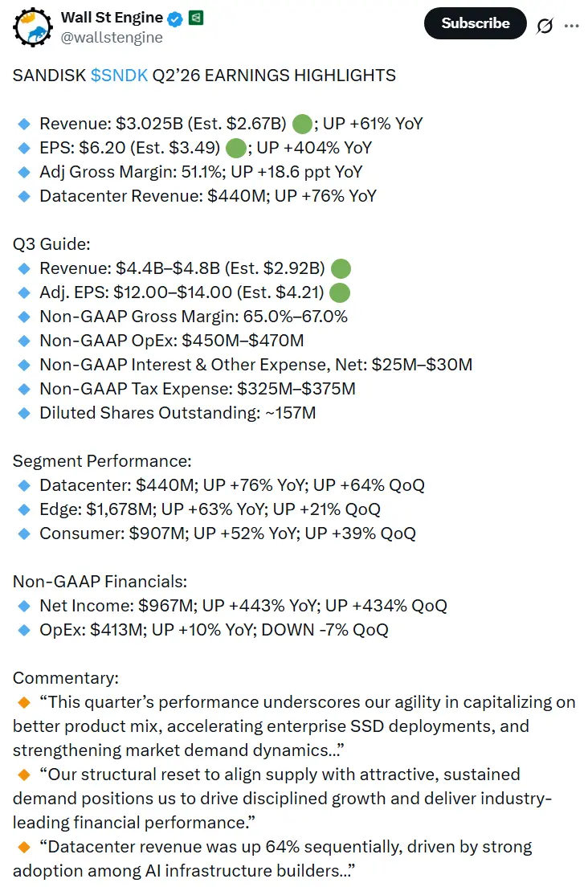
Task: Click the green circle on Adj. EPS guide
Action: (x=339, y=292)
